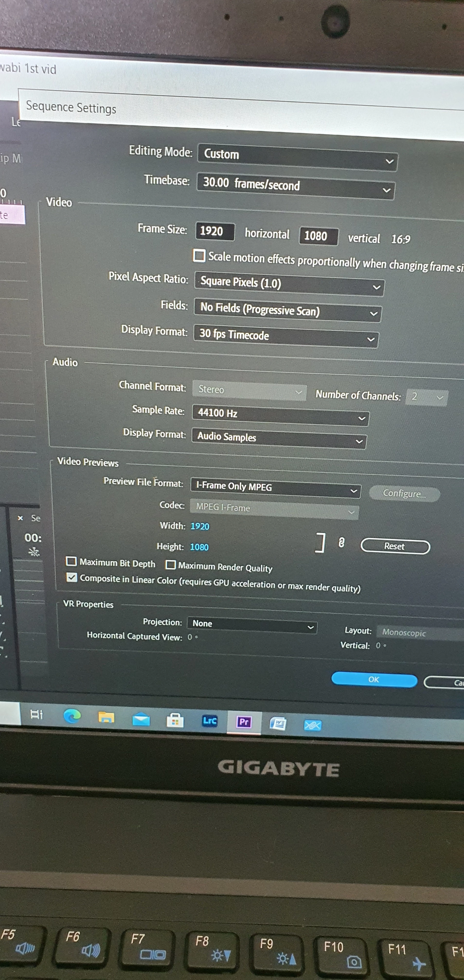Screen dimensions: 464x980
Task: Click the Layout Monoscopic dropdown
Action: 420,633
